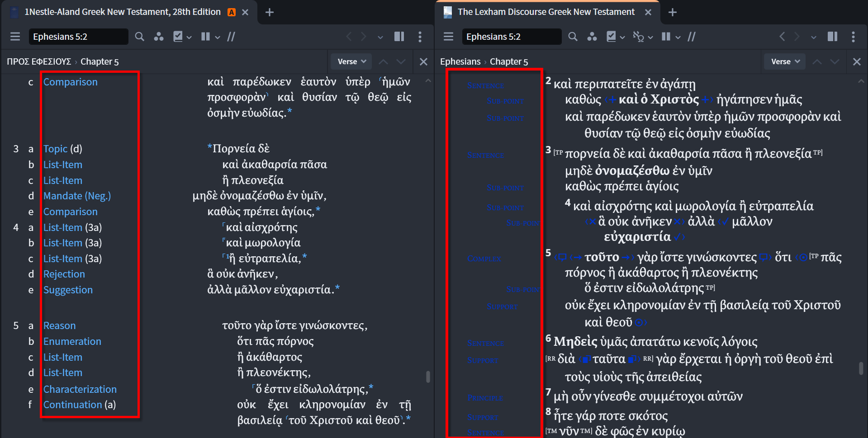This screenshot has height=438, width=868.
Task: Close the Nestle-Aland Greek New Testament tab
Action: click(x=245, y=12)
